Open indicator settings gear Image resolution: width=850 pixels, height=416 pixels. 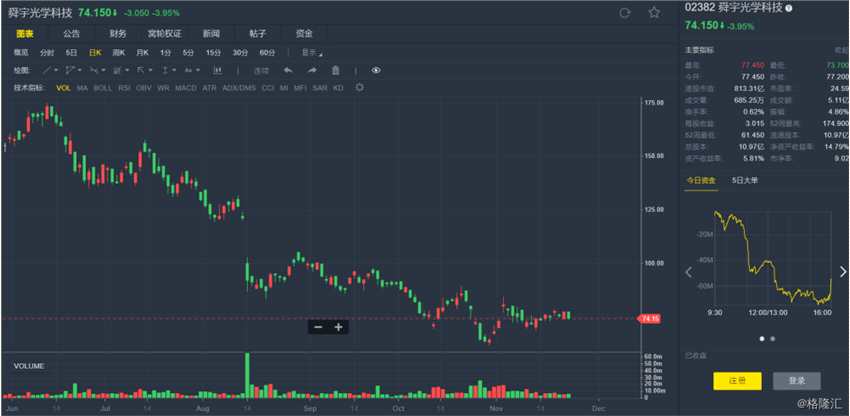pyautogui.click(x=359, y=87)
